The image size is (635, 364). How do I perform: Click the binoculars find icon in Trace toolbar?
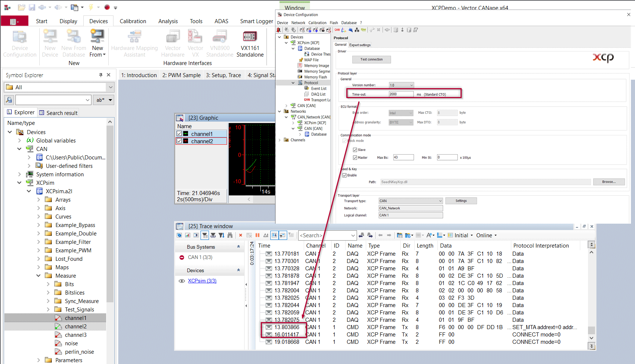(x=230, y=235)
